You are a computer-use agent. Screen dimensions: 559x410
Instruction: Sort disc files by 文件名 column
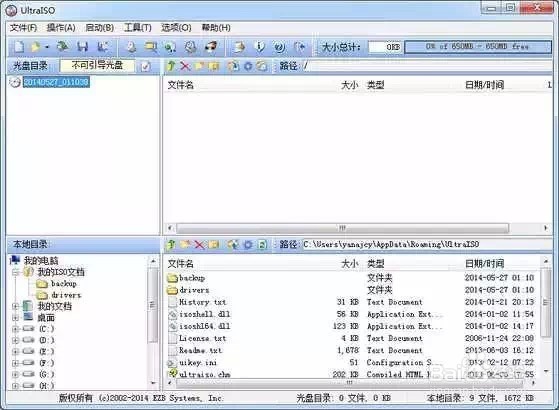[x=181, y=85]
